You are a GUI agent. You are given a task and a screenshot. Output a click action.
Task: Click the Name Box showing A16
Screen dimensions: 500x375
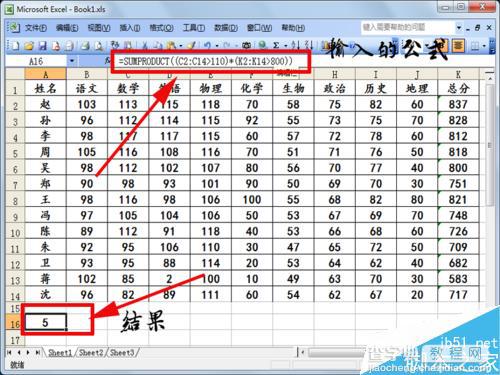point(36,61)
